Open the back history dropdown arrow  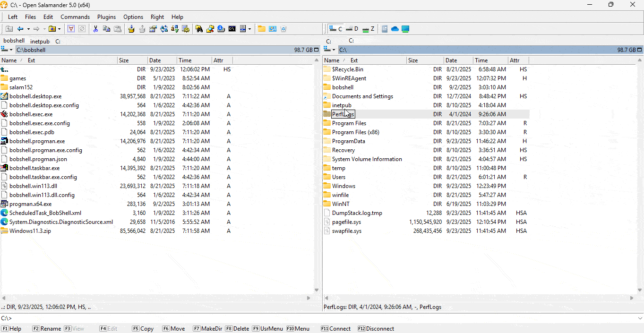point(27,29)
